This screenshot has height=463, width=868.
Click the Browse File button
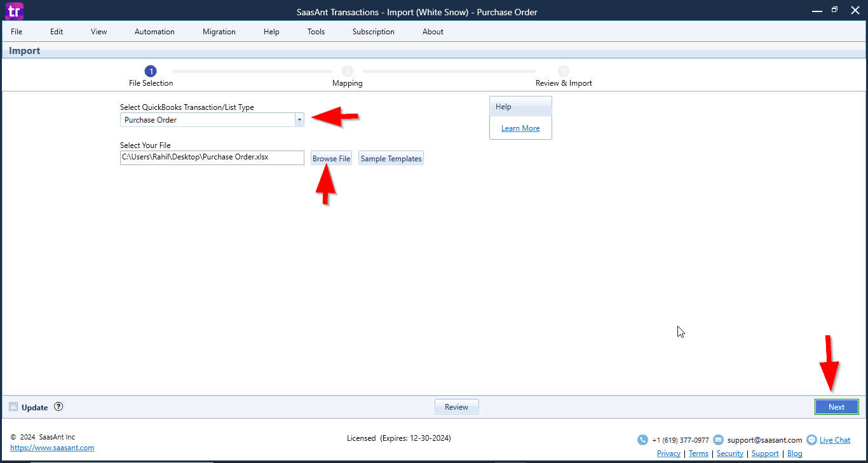point(331,159)
